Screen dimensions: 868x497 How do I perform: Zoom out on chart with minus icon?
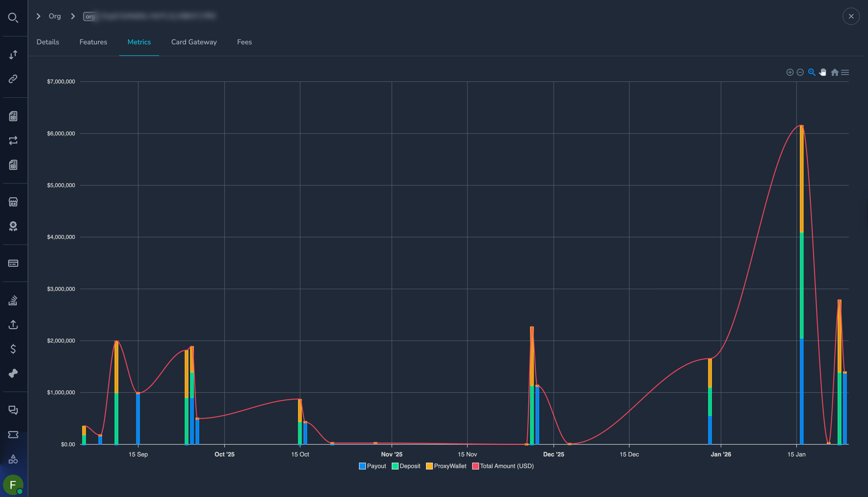(x=800, y=72)
